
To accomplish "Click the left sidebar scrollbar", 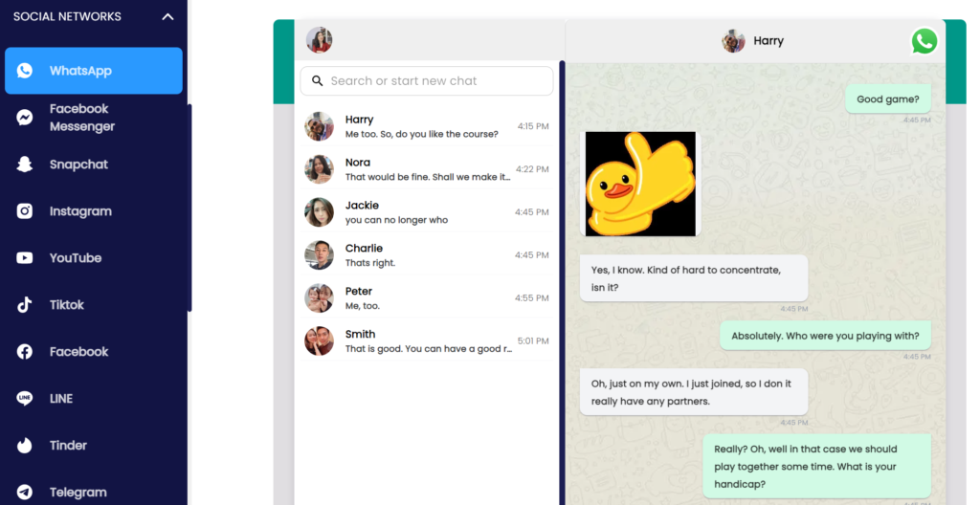I will (x=189, y=208).
